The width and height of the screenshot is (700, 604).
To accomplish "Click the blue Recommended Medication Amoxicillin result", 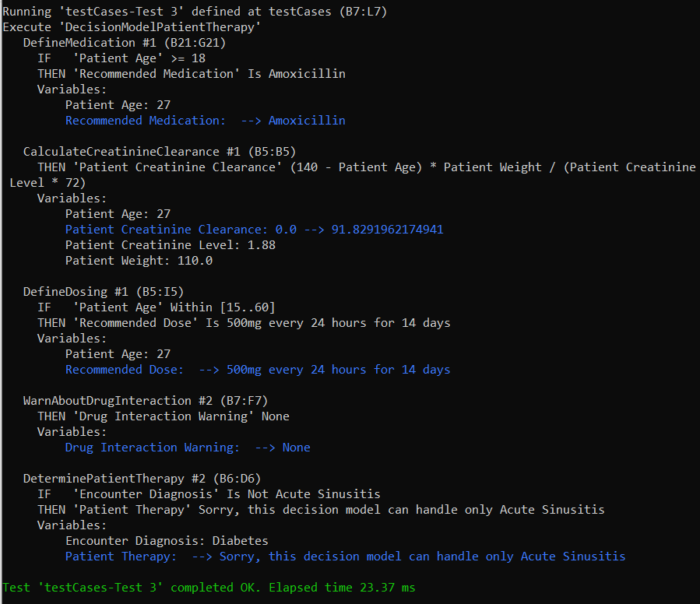I will pos(205,121).
